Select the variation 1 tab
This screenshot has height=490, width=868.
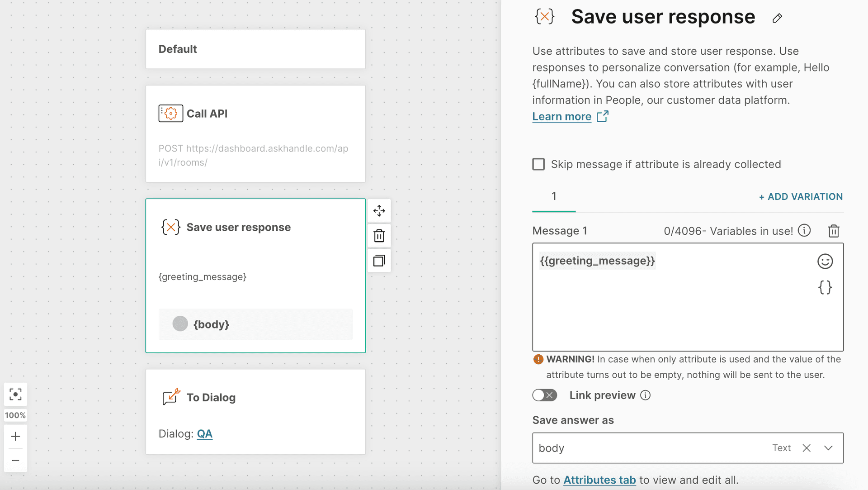tap(554, 196)
